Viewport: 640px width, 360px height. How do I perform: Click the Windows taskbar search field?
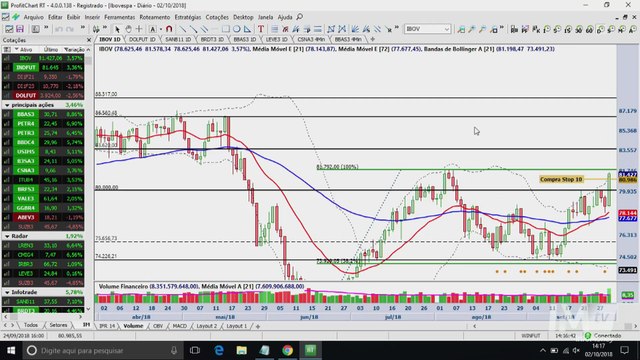[103, 350]
